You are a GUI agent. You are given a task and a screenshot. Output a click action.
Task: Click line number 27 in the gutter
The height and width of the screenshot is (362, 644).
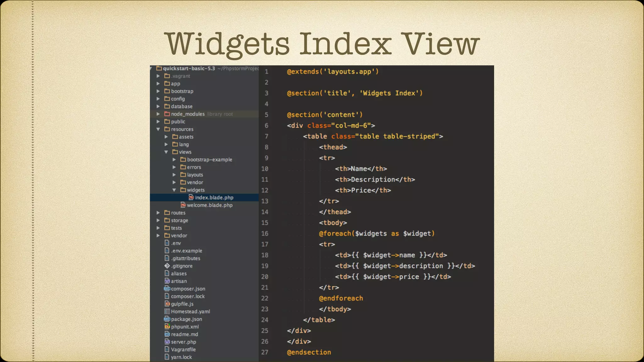(x=265, y=352)
